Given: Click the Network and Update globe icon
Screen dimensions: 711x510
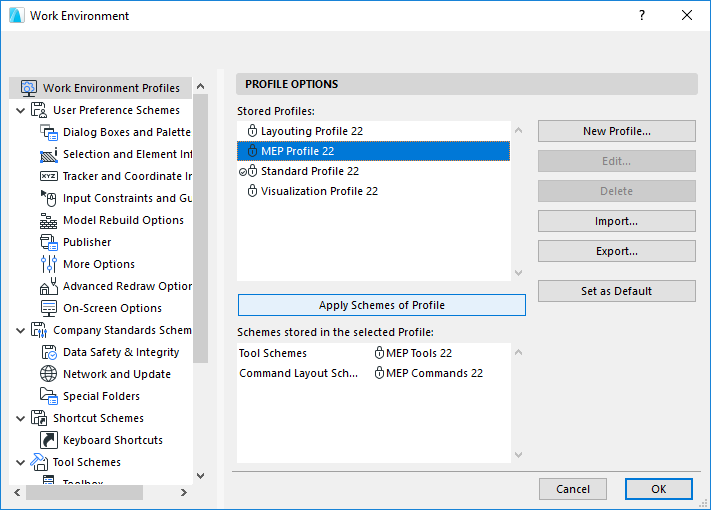Looking at the screenshot, I should pos(49,374).
